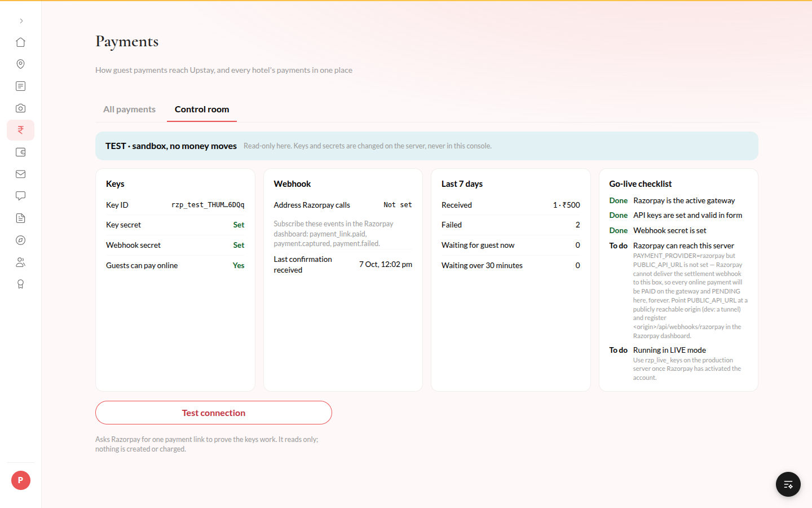Screen dimensions: 812x508
Task: Open the camera icon in sidebar
Action: [20, 108]
